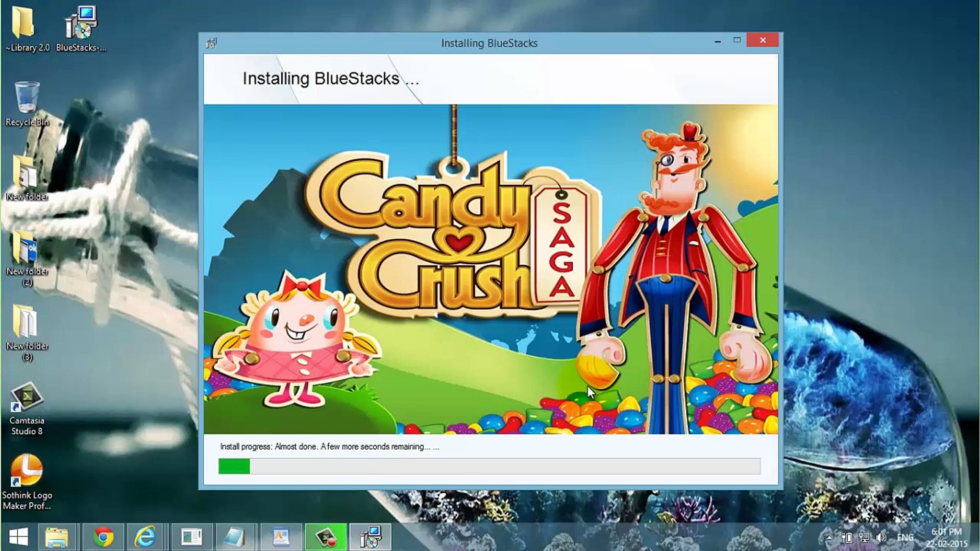This screenshot has width=980, height=551.
Task: Maximize the Installing BlueStacks window
Action: [x=737, y=40]
